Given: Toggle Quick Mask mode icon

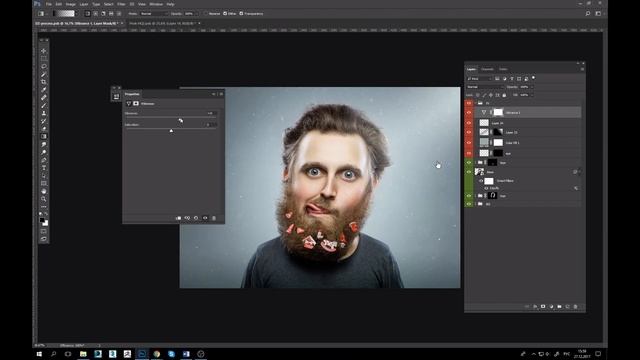Looking at the screenshot, I should tap(44, 231).
